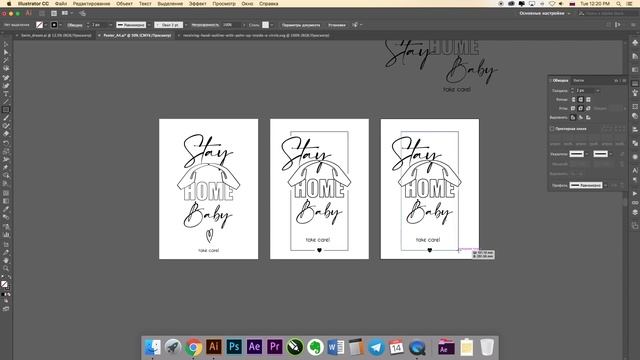Screen dimensions: 640x360
Task: Open the Выделение menu
Action: 170,4
